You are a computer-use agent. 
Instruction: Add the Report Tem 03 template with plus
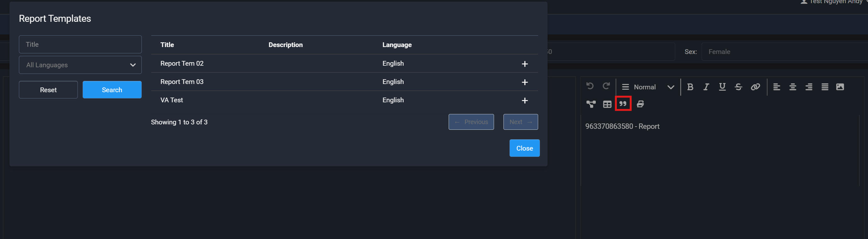click(525, 82)
